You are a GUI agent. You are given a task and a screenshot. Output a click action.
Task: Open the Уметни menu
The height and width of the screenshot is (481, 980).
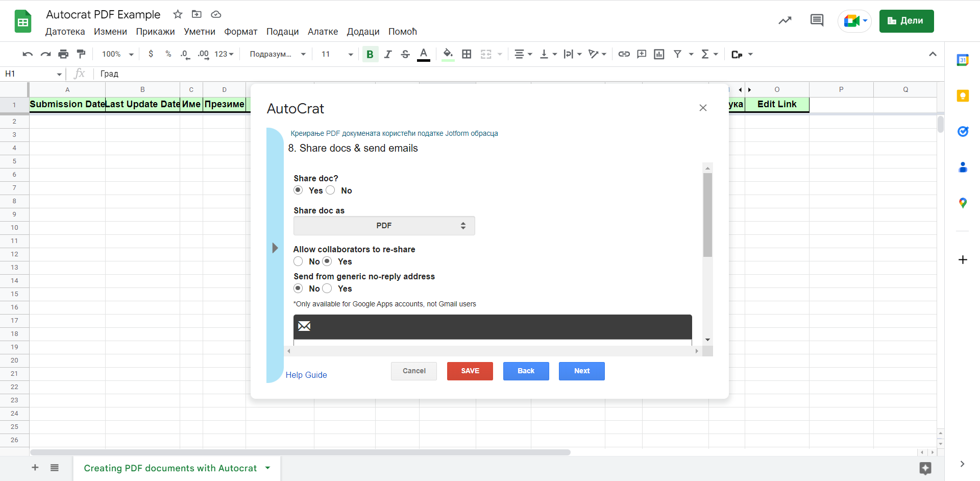click(200, 32)
